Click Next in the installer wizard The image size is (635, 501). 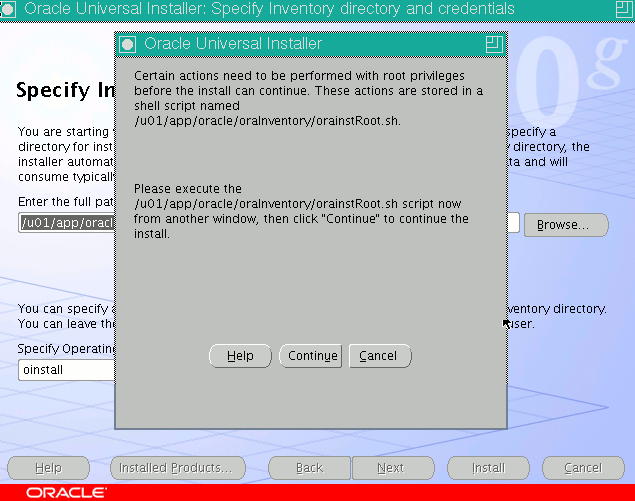(393, 468)
